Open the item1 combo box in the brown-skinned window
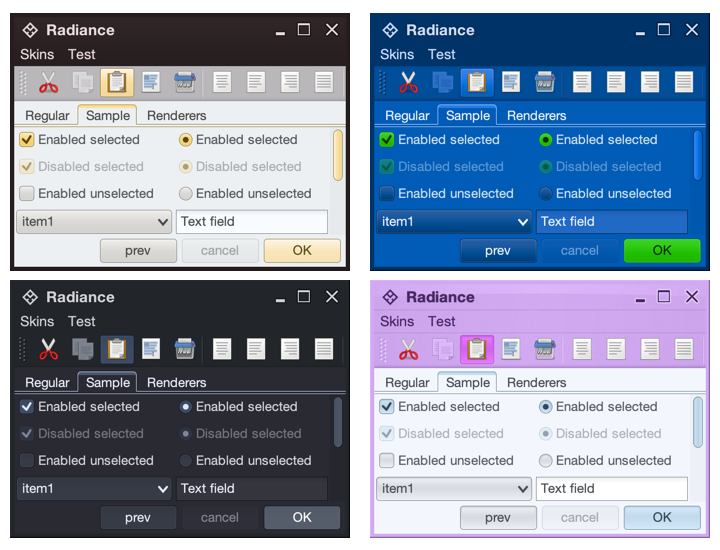Screen dimensions: 720x550 tap(94, 222)
